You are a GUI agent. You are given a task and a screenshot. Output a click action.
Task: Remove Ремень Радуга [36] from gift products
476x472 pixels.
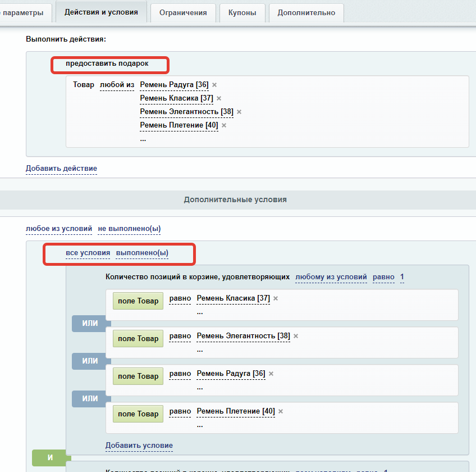click(x=214, y=85)
